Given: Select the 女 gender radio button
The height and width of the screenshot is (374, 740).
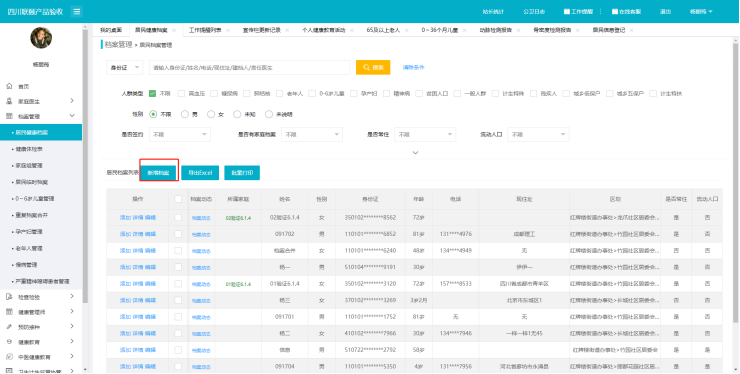Looking at the screenshot, I should pos(211,114).
